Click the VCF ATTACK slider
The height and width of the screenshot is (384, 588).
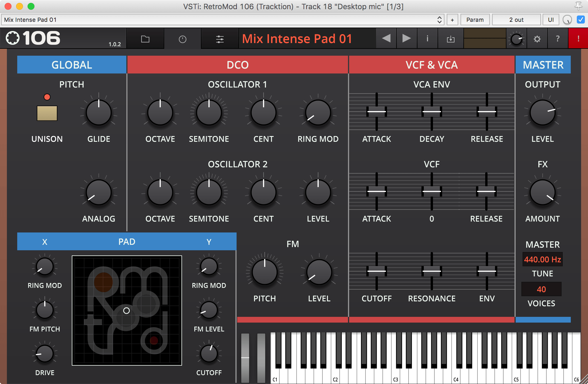coord(377,191)
